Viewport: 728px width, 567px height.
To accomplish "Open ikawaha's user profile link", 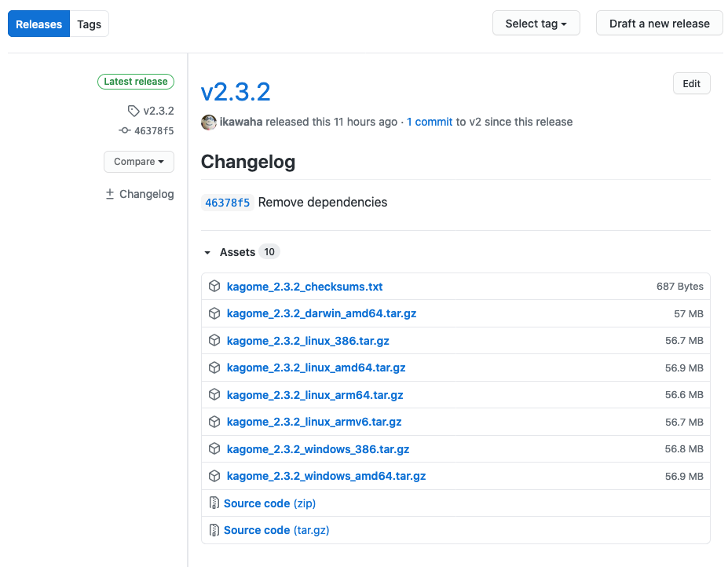I will (241, 122).
